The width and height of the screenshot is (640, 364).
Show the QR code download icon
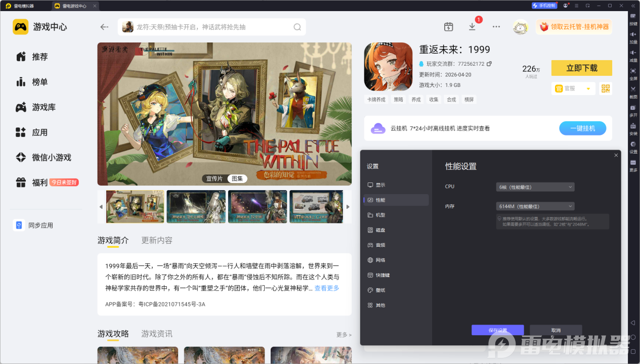[606, 88]
